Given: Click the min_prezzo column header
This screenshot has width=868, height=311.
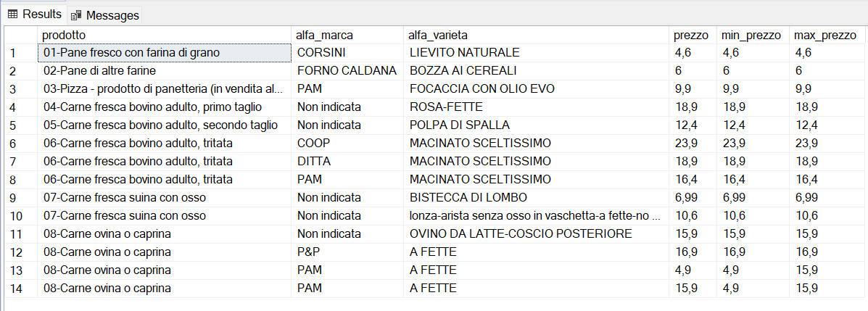Looking at the screenshot, I should (x=751, y=35).
